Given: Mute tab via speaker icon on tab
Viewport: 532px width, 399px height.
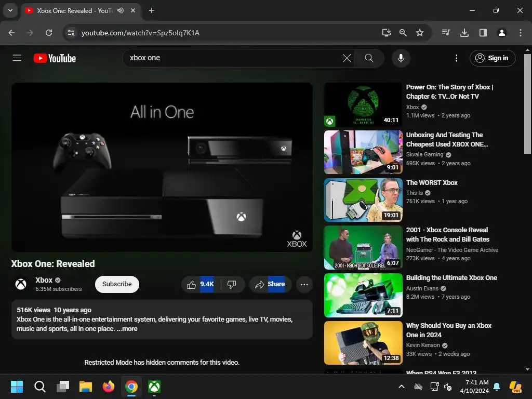Looking at the screenshot, I should 121,10.
